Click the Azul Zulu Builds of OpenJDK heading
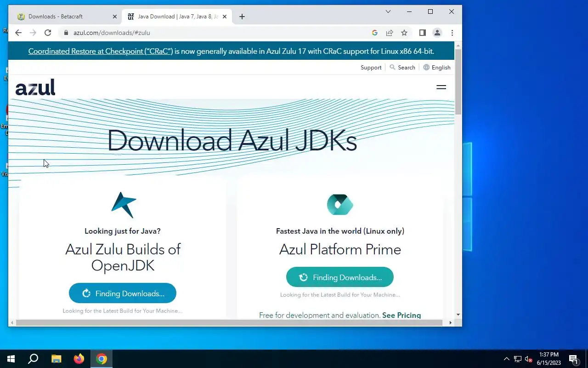Viewport: 588px width, 368px height. pos(123,257)
